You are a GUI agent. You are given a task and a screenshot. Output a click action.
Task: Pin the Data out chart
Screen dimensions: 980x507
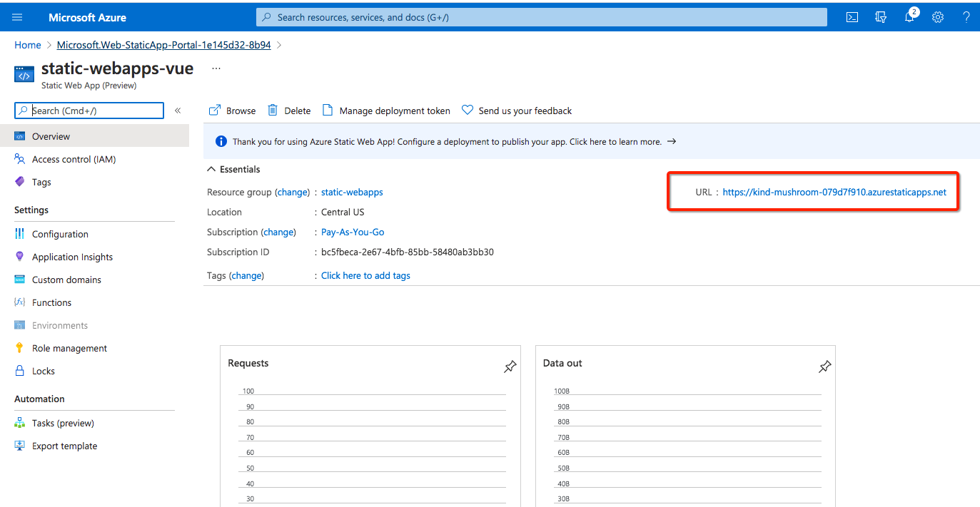824,367
